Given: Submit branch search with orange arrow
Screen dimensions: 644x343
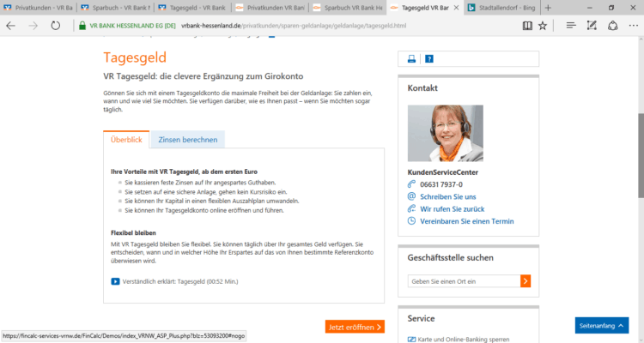Looking at the screenshot, I should coord(526,280).
